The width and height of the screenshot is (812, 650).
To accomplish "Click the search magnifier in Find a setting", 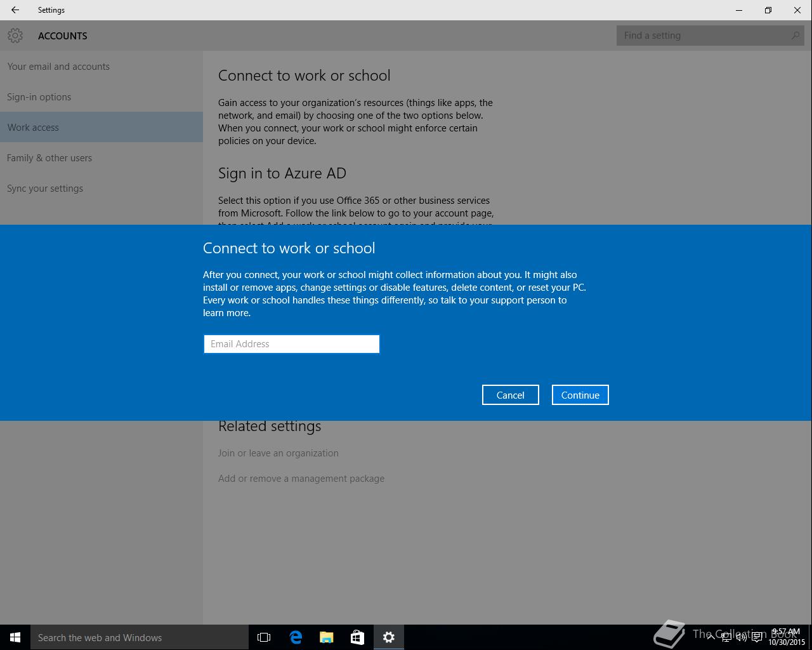I will pyautogui.click(x=796, y=36).
